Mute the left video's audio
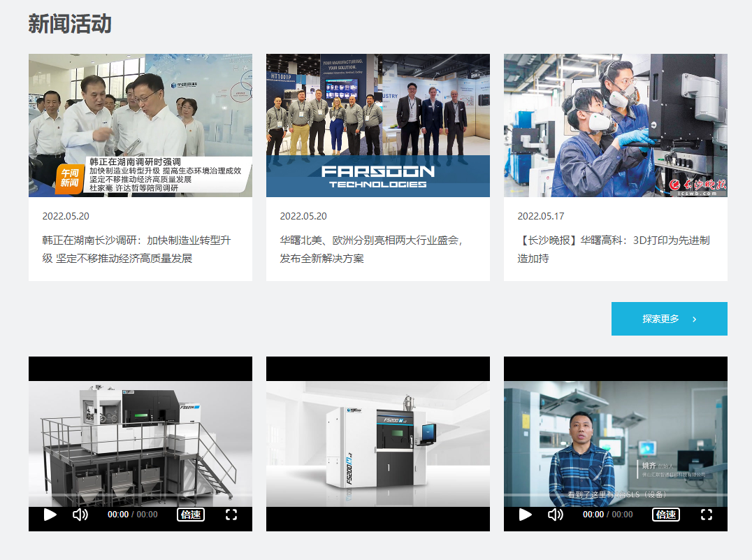The height and width of the screenshot is (560, 752). click(x=79, y=515)
